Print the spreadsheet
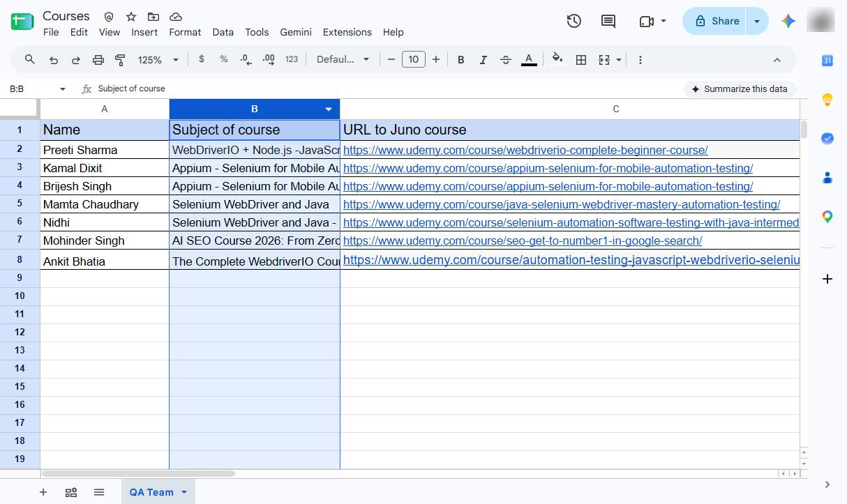Image resolution: width=847 pixels, height=504 pixels. coord(98,60)
